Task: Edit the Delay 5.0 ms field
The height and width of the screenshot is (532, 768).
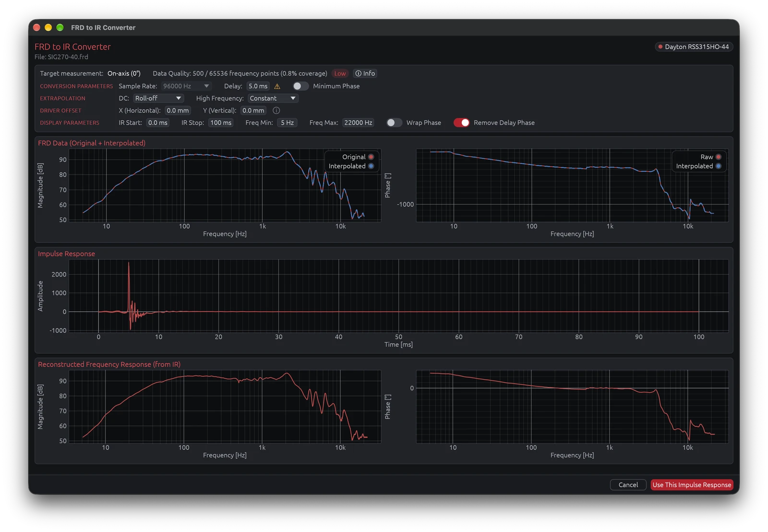Action: point(258,86)
